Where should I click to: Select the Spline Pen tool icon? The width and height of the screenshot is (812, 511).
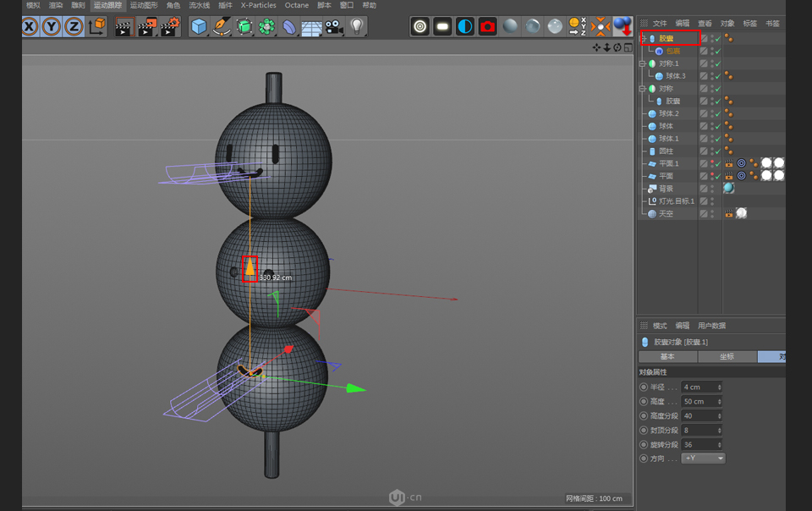[x=222, y=27]
